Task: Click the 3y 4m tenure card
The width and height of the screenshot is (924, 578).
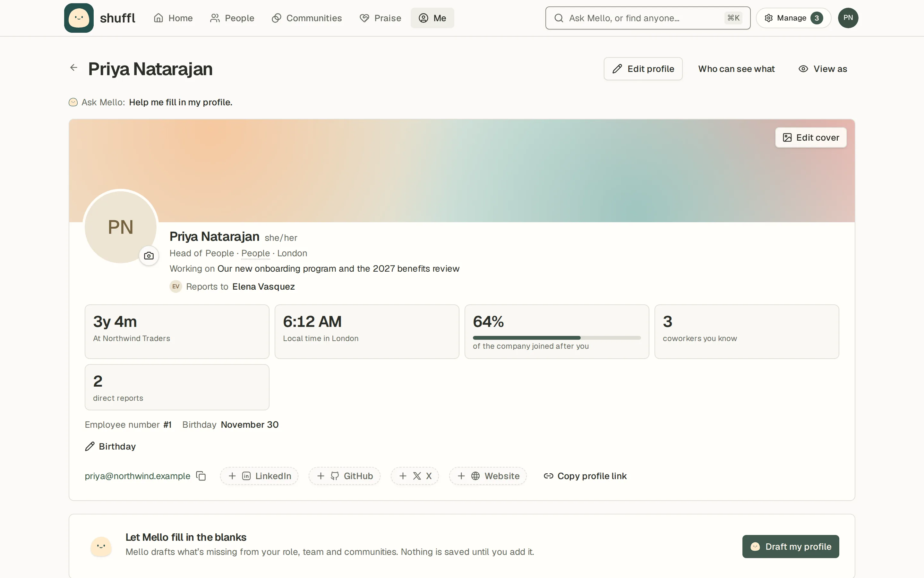Action: tap(177, 331)
